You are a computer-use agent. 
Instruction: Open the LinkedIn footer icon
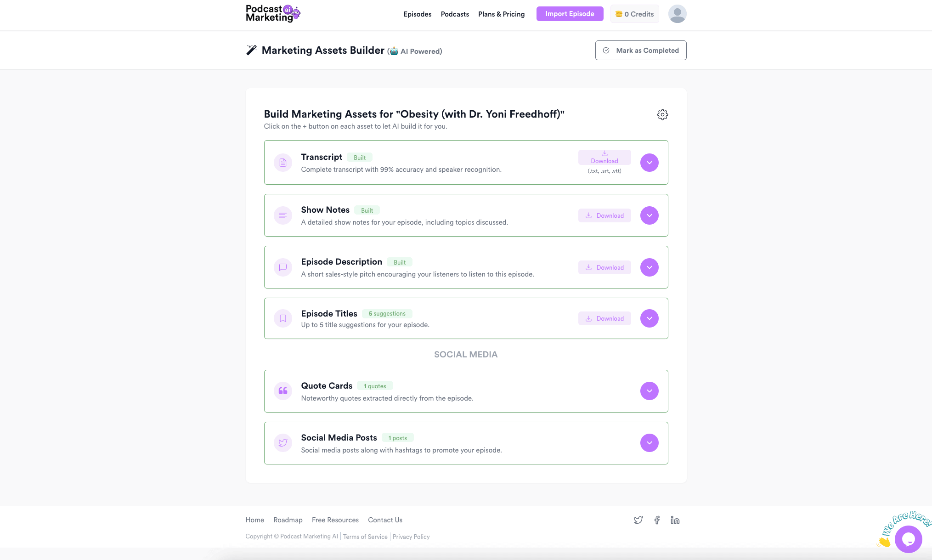pos(675,520)
